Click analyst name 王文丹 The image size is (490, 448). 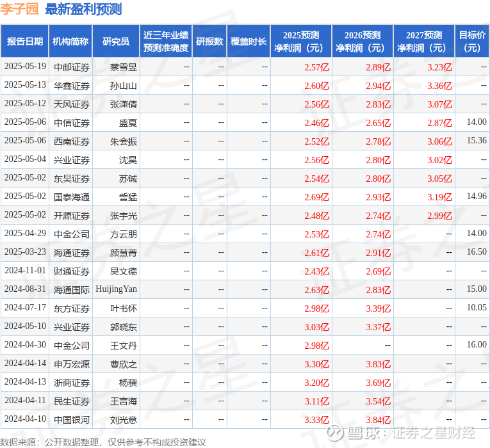[124, 346]
